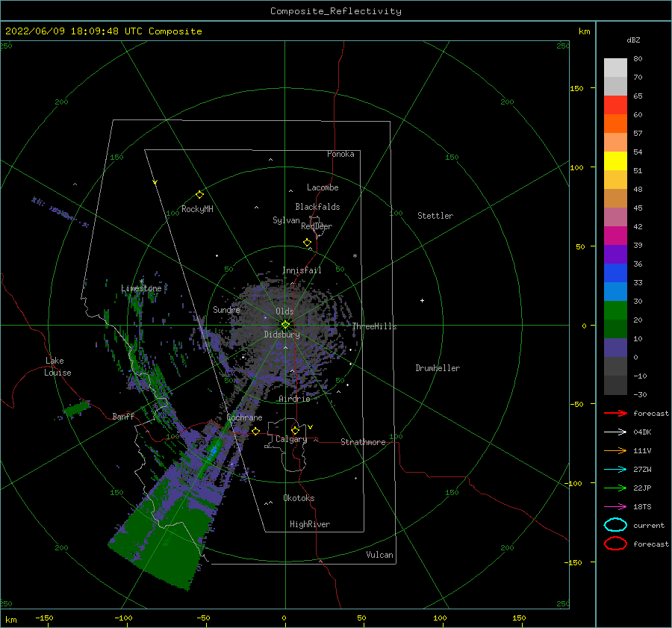Click the HighRiver town label
This screenshot has width=672, height=628.
(310, 524)
